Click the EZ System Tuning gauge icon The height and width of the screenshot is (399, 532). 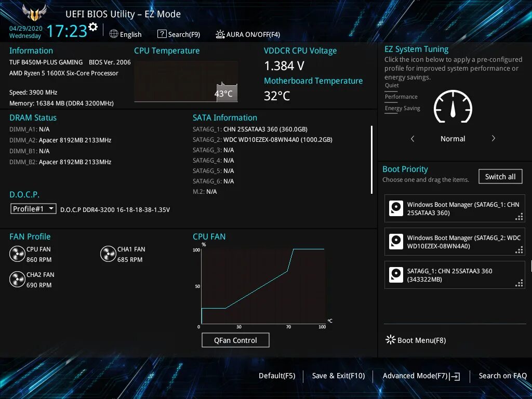pos(453,106)
